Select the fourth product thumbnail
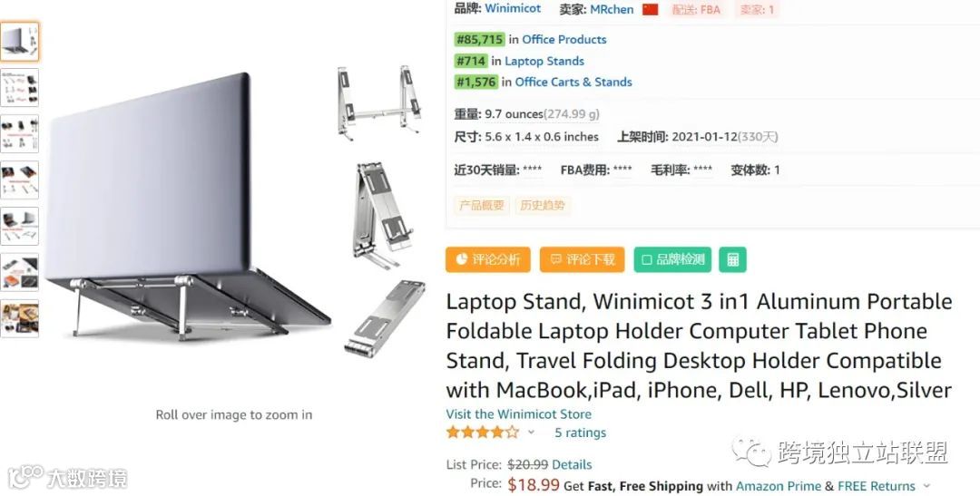 coord(19,180)
